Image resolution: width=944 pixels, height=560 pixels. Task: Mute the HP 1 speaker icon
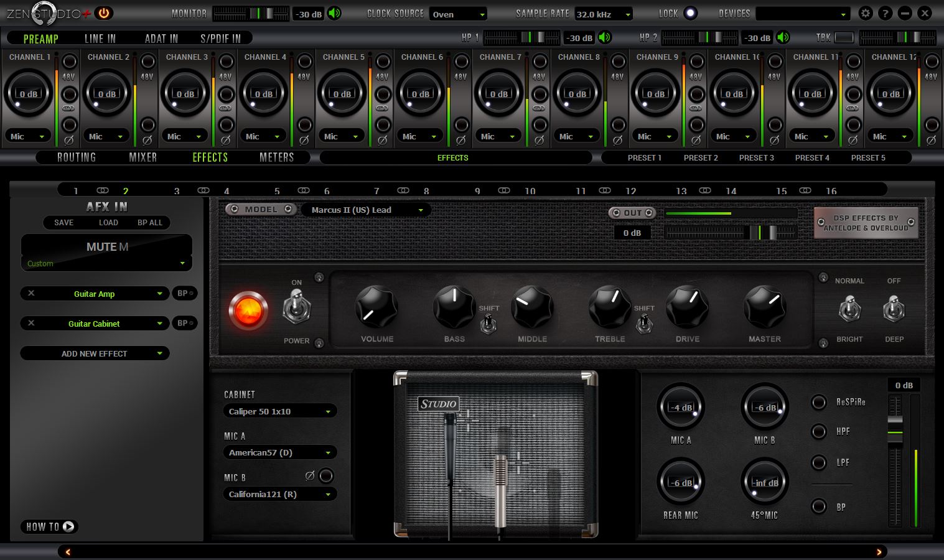click(x=605, y=37)
